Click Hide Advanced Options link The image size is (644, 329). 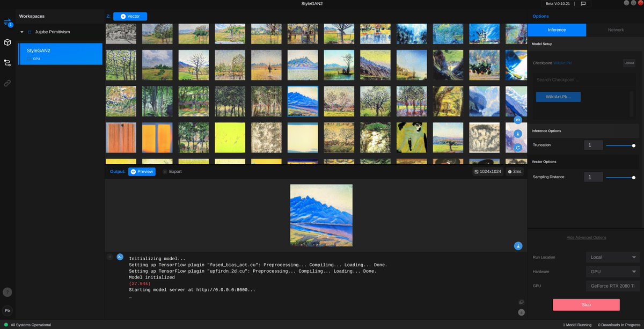586,237
